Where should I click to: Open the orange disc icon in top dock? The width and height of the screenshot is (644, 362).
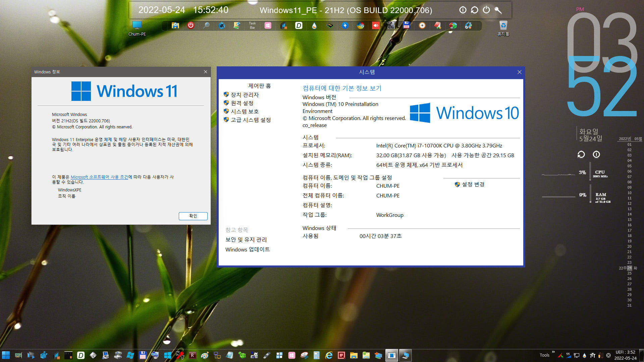(422, 25)
